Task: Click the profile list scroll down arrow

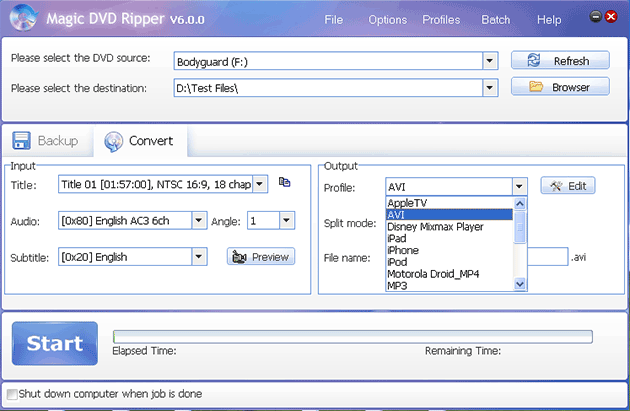Action: (x=520, y=284)
